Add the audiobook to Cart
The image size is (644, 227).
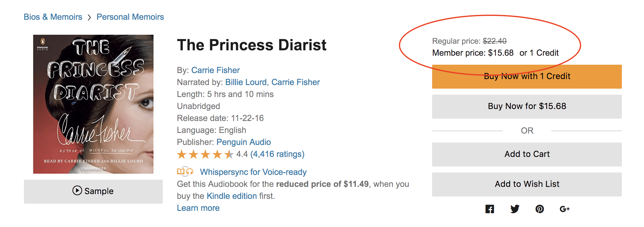pyautogui.click(x=527, y=154)
